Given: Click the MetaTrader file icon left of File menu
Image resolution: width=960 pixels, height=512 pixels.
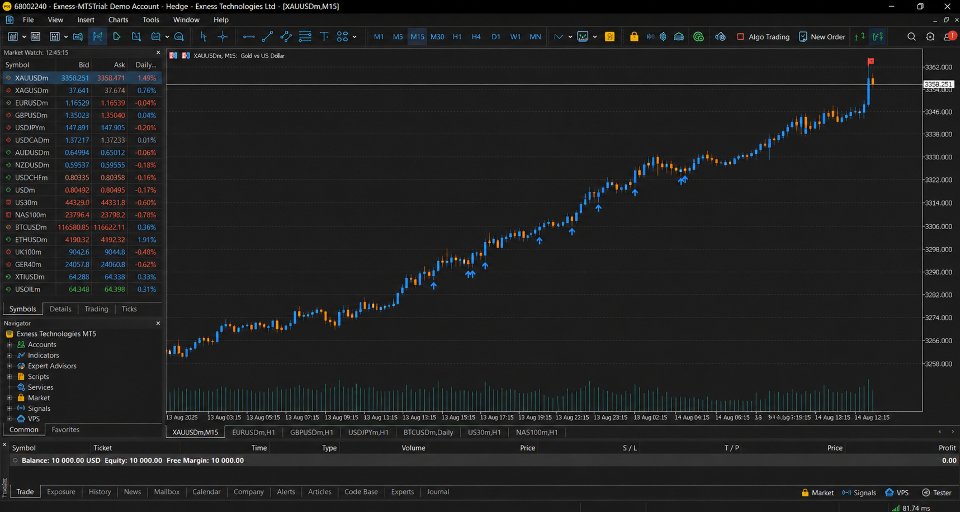Looking at the screenshot, I should (x=10, y=20).
